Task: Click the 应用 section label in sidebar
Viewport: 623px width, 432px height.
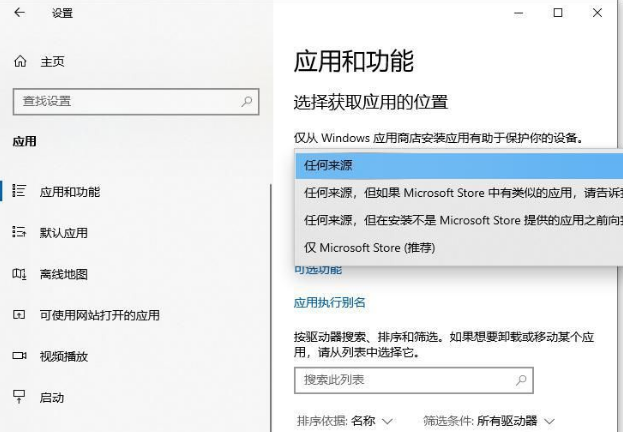Action: [25, 141]
